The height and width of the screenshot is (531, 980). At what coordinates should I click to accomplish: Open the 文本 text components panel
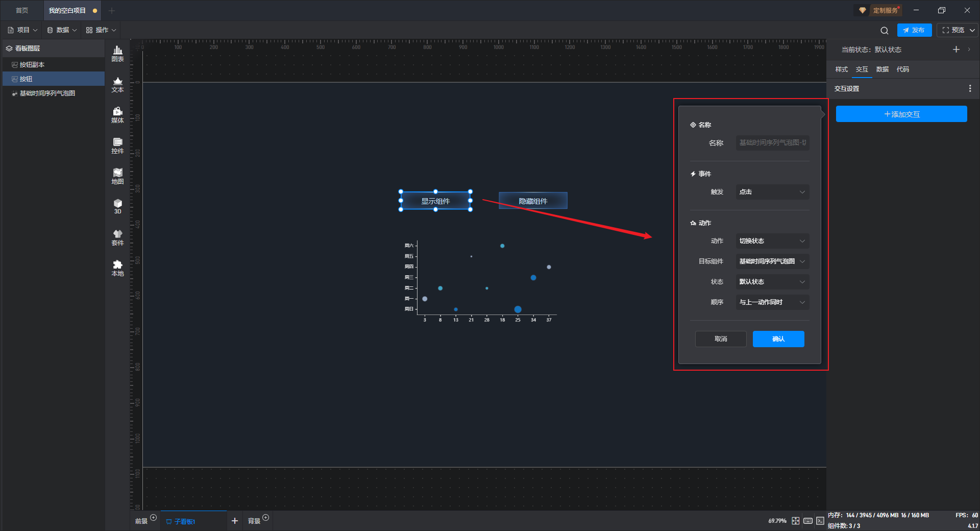coord(117,84)
